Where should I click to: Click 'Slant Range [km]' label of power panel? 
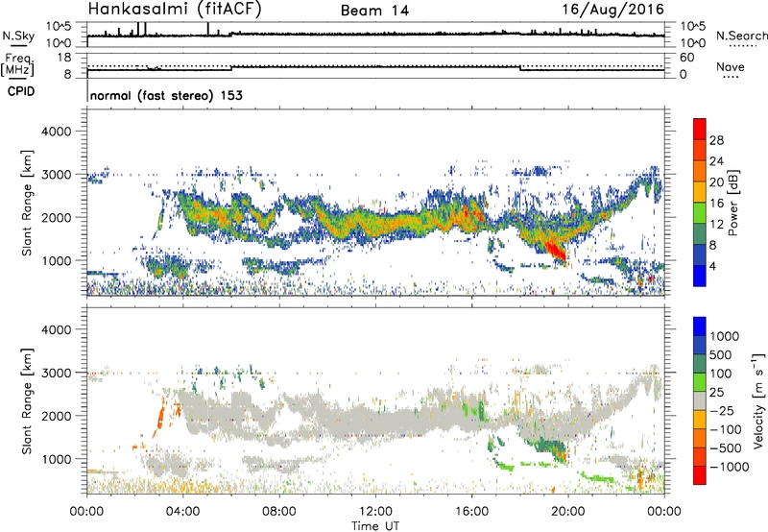(x=27, y=203)
